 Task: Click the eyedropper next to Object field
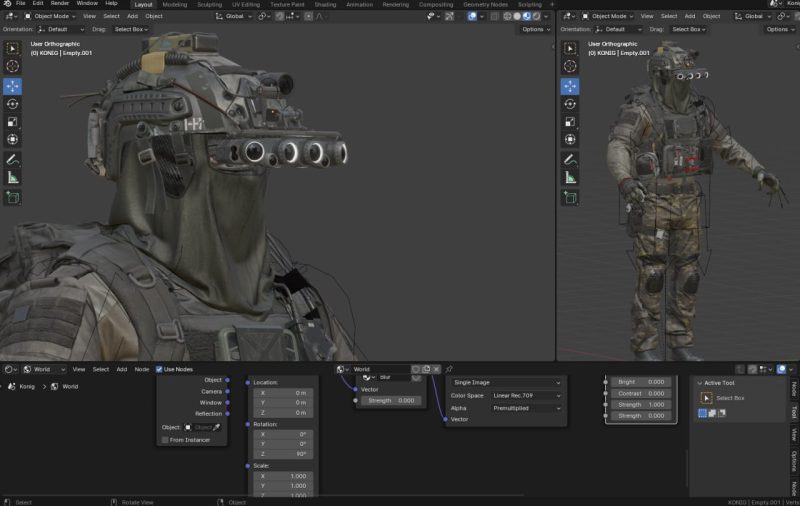point(217,427)
